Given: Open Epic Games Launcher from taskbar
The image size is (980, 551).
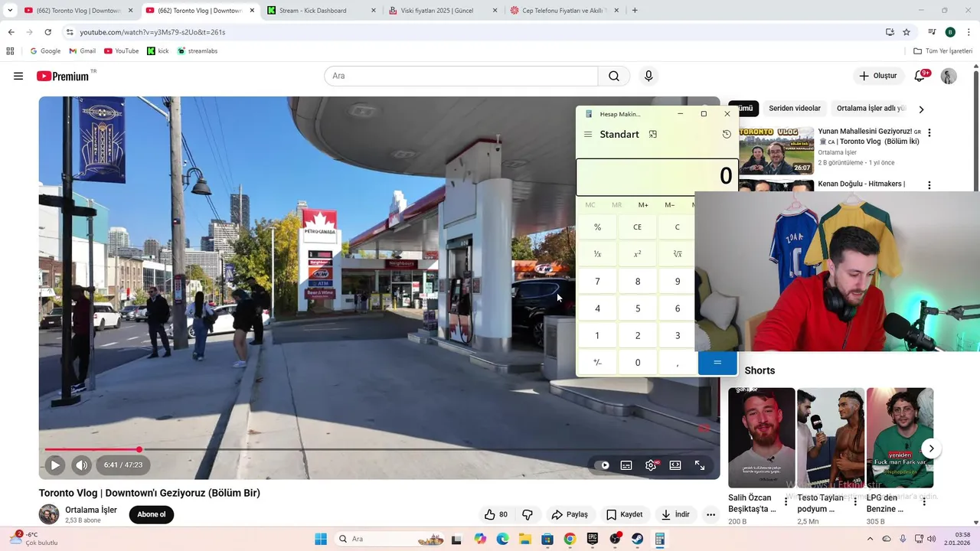Looking at the screenshot, I should (x=592, y=539).
